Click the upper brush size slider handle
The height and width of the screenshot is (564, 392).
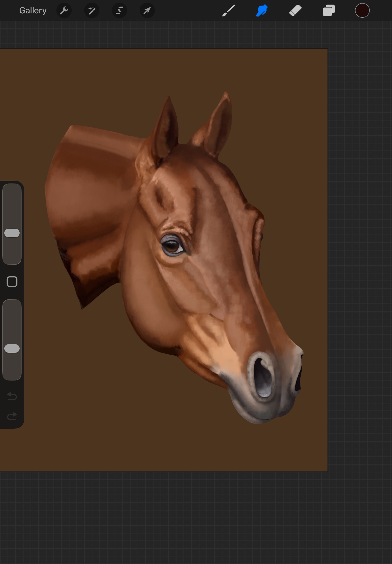12,233
